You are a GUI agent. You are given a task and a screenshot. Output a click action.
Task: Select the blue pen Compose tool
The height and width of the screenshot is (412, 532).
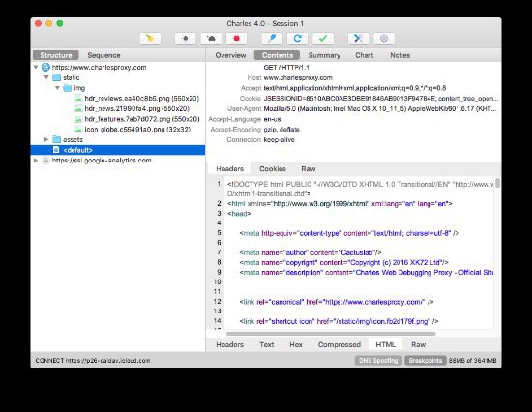272,39
